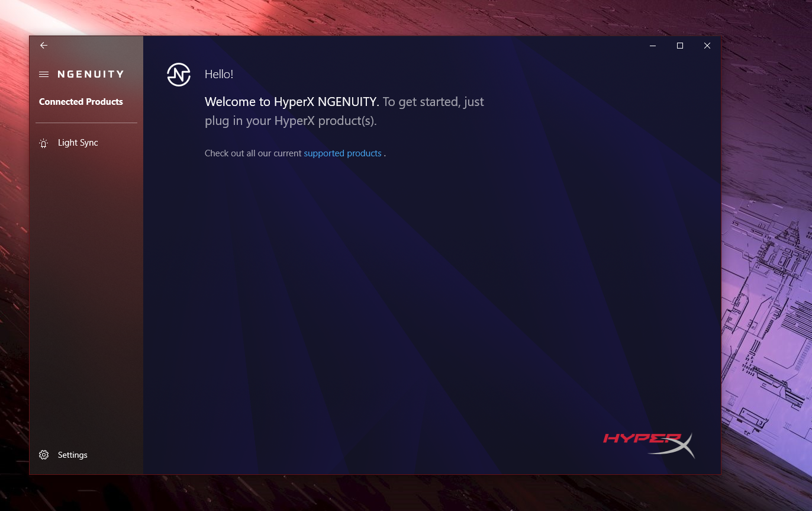Maximize the NGENUITY window
Screen dimensions: 812x511
pos(680,46)
